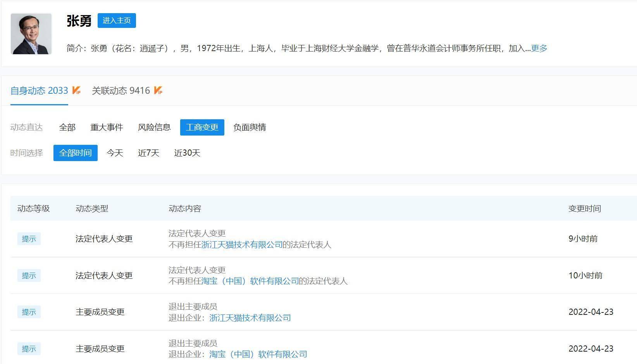Click the 提示 tag in first row
The image size is (637, 364).
29,239
